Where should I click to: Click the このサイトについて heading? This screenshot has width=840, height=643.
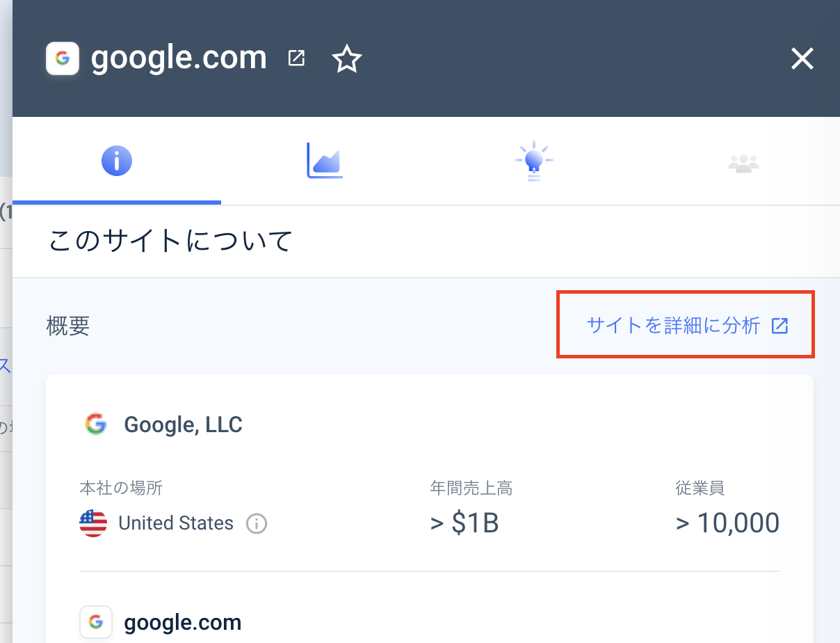coord(171,241)
